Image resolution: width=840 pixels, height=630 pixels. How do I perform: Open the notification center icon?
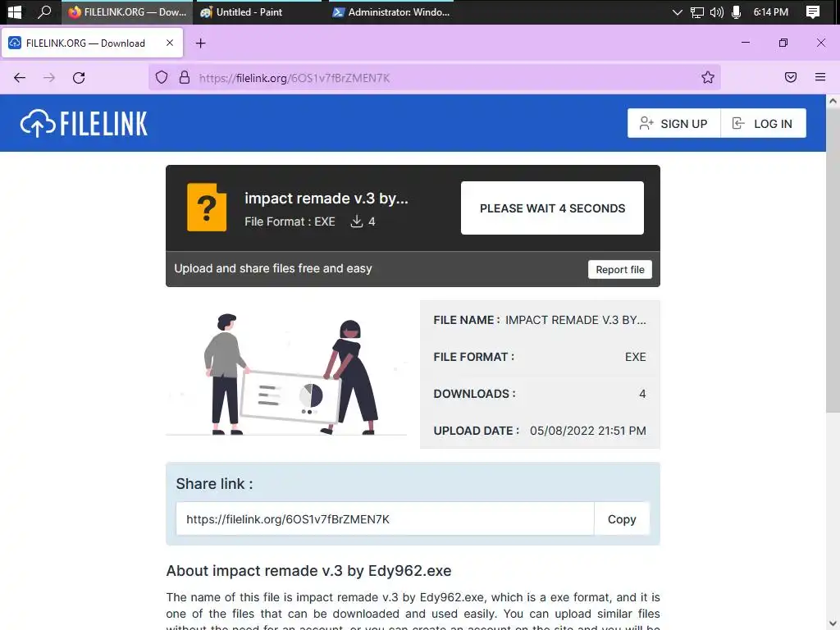point(813,11)
